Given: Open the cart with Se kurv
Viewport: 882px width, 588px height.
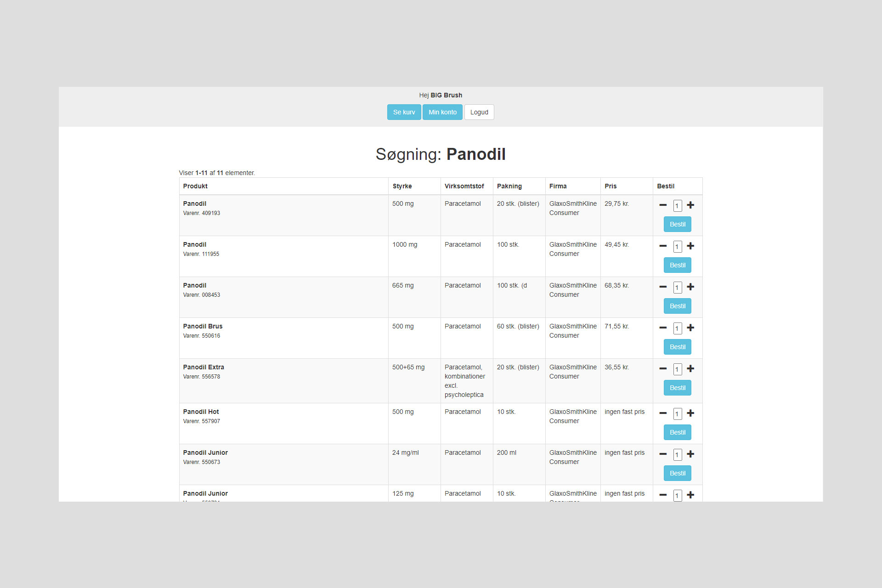Looking at the screenshot, I should pyautogui.click(x=404, y=112).
